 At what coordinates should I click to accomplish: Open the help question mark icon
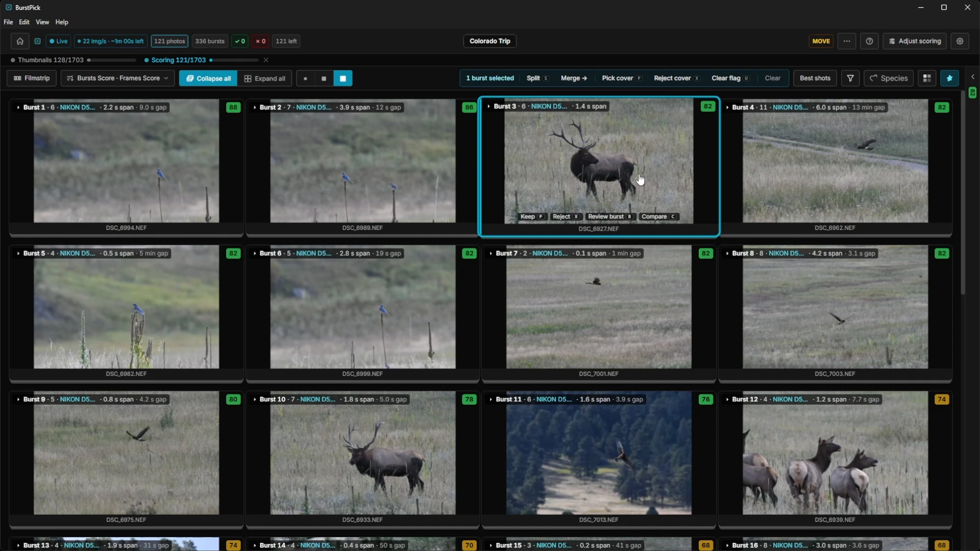(869, 41)
